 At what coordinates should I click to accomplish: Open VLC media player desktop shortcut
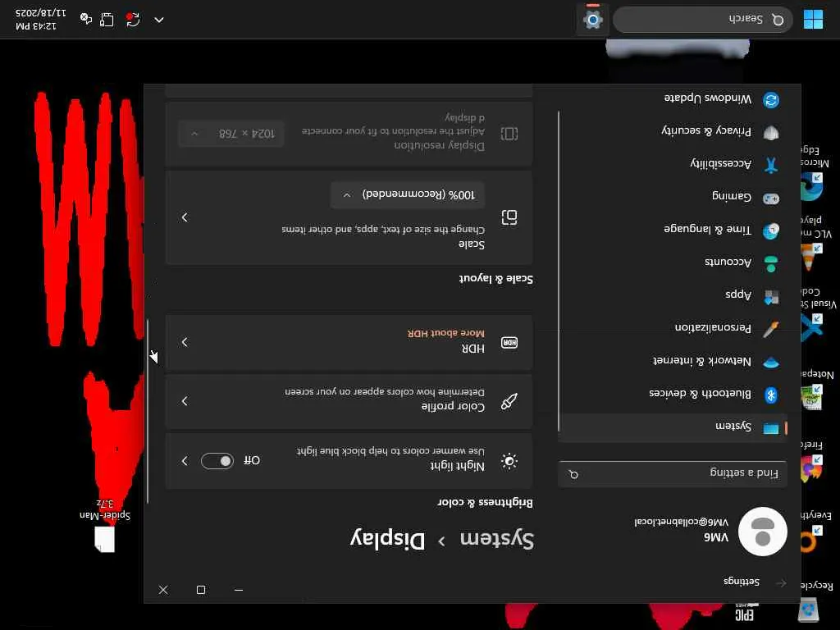[x=815, y=245]
